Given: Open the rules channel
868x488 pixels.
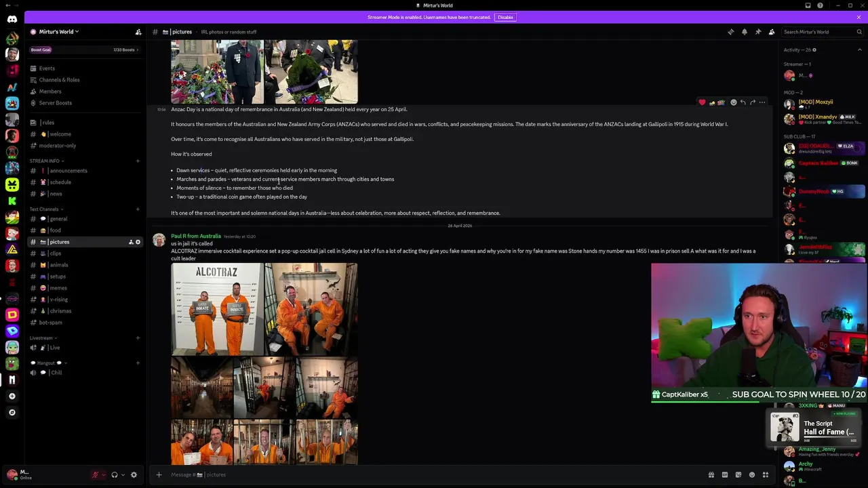Looking at the screenshot, I should pos(85,123).
